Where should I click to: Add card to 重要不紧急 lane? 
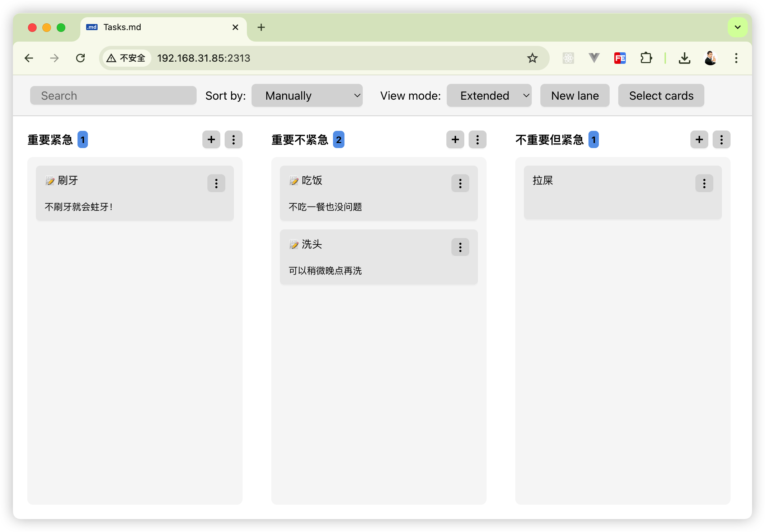point(455,139)
